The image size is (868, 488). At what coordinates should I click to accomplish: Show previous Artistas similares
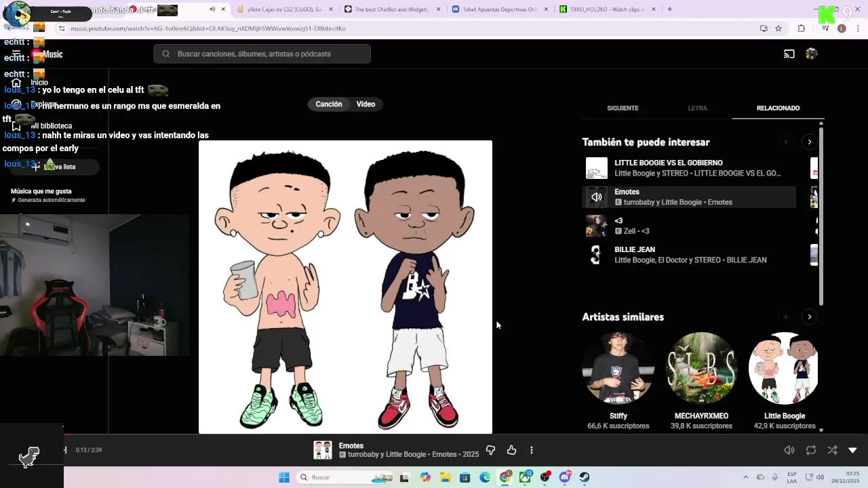tap(787, 317)
